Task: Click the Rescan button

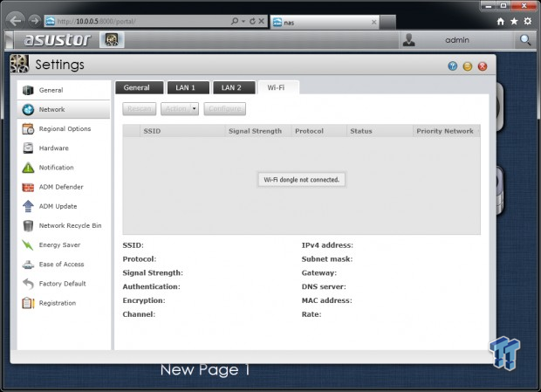Action: (140, 109)
